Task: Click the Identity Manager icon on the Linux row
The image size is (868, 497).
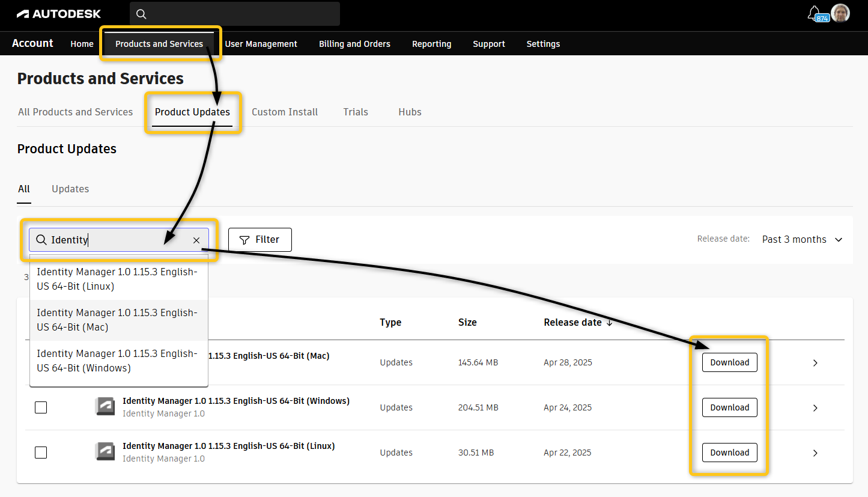Action: pos(105,451)
